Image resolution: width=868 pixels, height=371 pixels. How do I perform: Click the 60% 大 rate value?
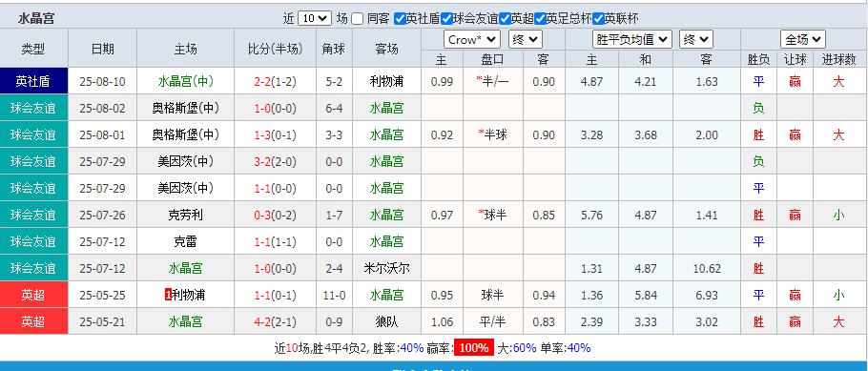(x=525, y=348)
